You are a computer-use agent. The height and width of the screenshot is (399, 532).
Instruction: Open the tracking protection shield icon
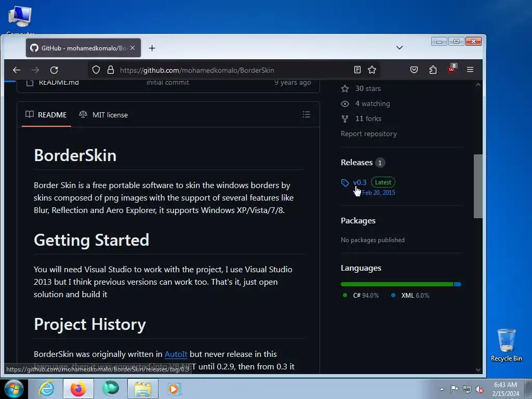pos(96,70)
